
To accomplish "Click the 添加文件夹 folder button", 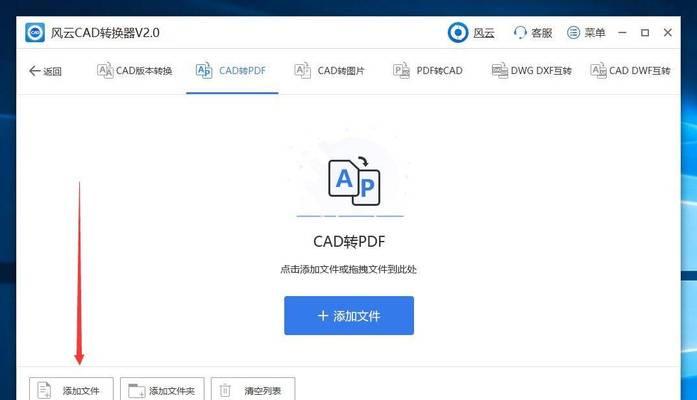I will tap(162, 389).
